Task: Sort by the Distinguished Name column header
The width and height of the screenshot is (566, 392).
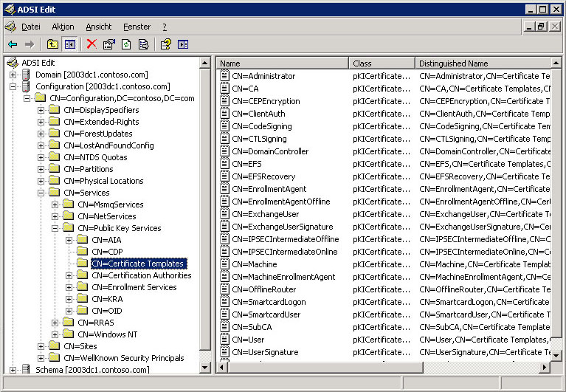Action: [x=483, y=63]
